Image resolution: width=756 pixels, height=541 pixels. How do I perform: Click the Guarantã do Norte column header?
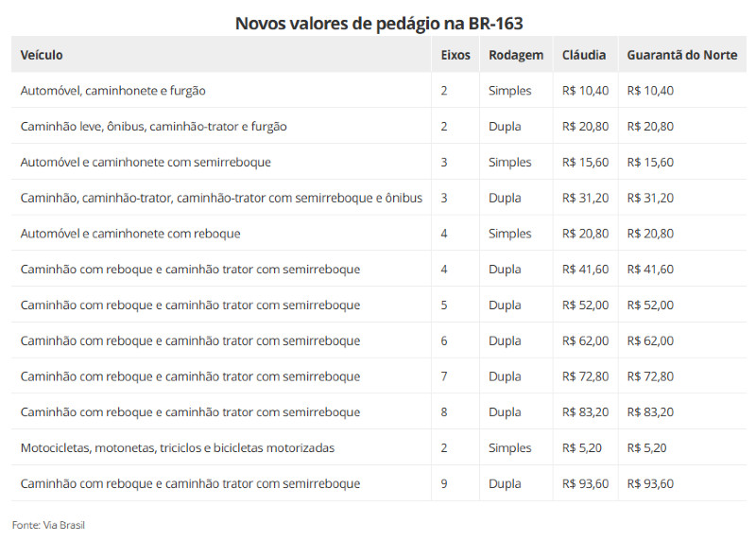coord(681,55)
